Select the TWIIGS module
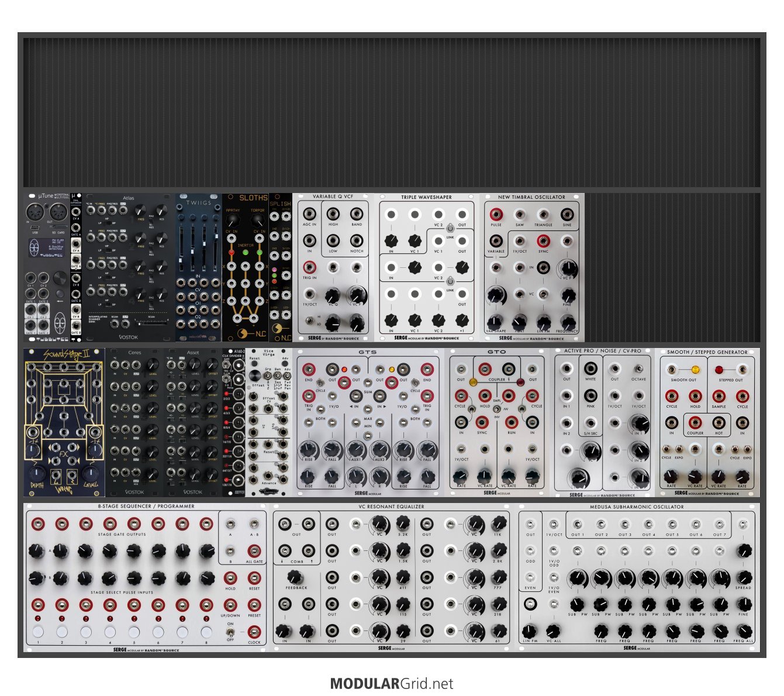The height and width of the screenshot is (696, 784). tap(199, 267)
